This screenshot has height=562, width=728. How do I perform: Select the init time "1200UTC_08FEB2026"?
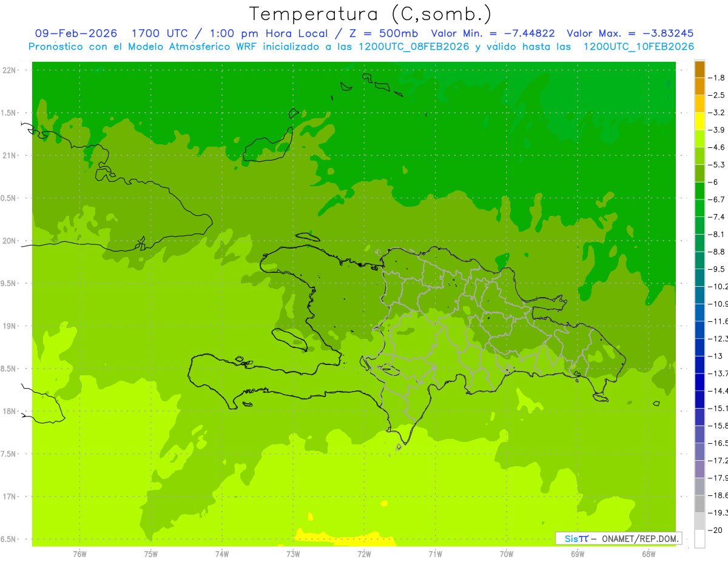414,47
